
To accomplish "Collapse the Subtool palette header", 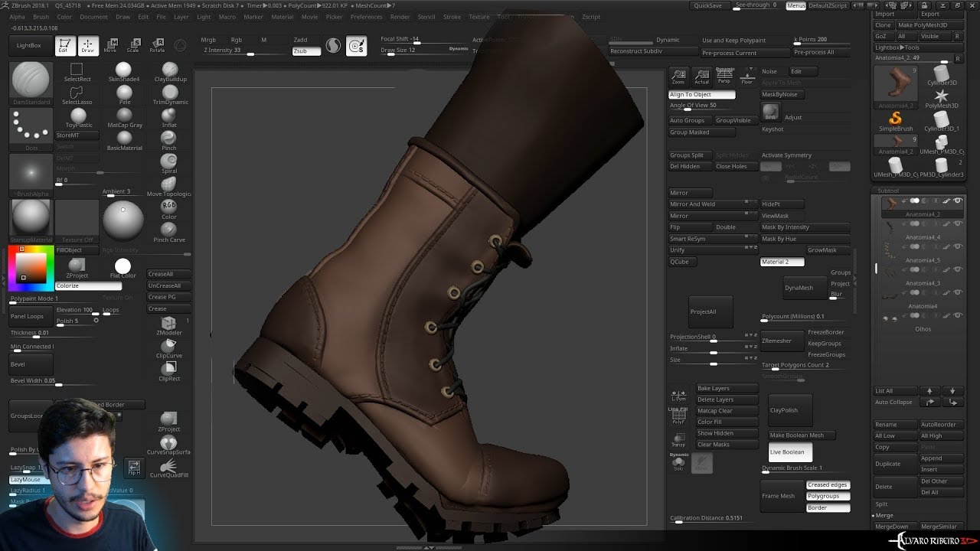I will tap(888, 191).
